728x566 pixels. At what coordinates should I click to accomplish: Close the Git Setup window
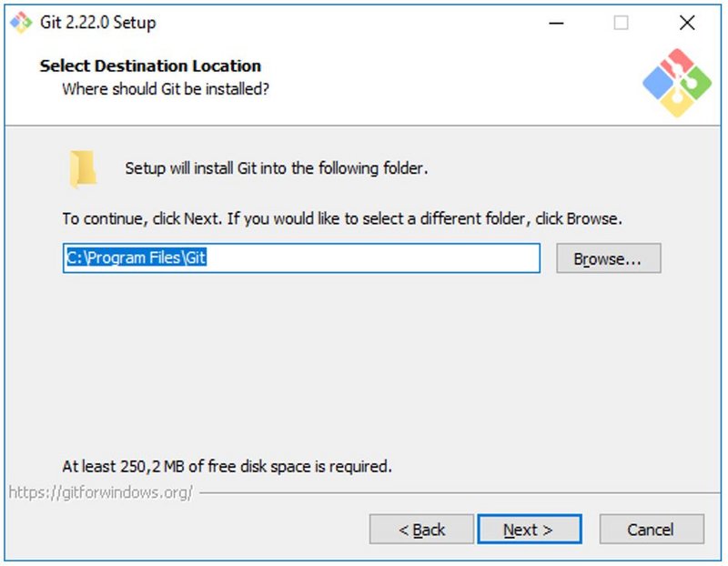click(x=687, y=23)
